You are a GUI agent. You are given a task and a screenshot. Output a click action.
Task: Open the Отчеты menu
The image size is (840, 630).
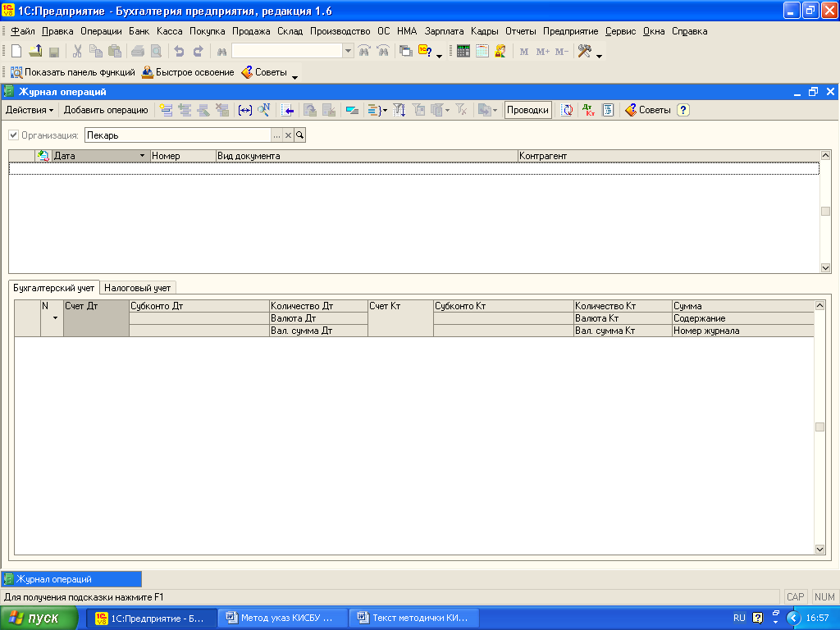coord(520,31)
